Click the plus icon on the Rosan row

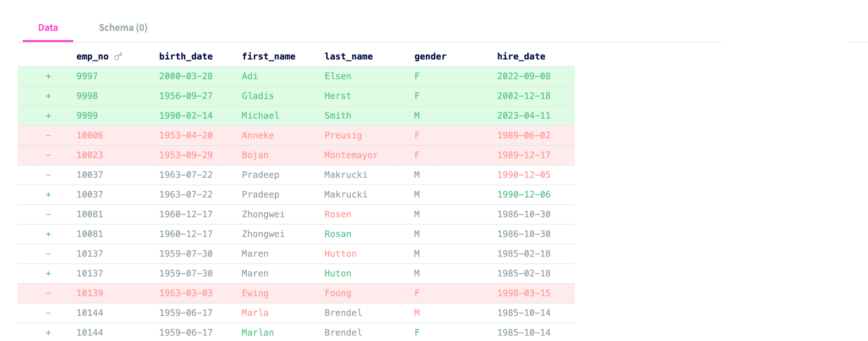click(x=49, y=234)
